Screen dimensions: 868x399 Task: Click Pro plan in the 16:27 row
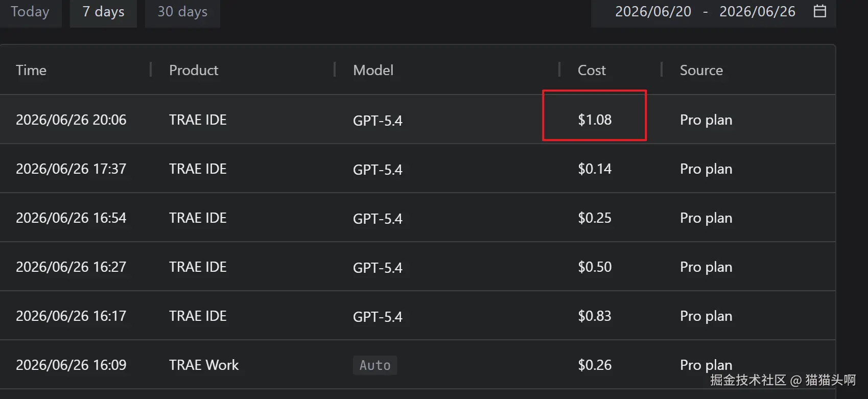pyautogui.click(x=706, y=267)
